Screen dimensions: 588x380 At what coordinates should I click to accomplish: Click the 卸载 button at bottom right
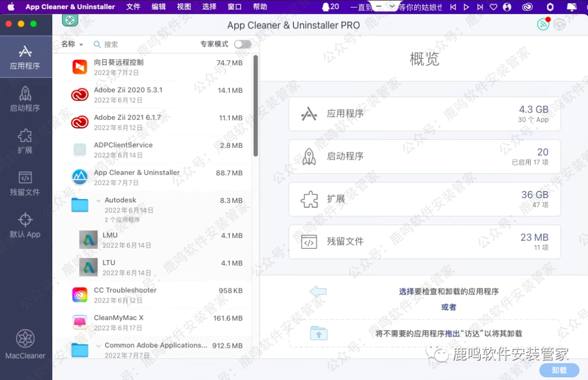(x=559, y=370)
